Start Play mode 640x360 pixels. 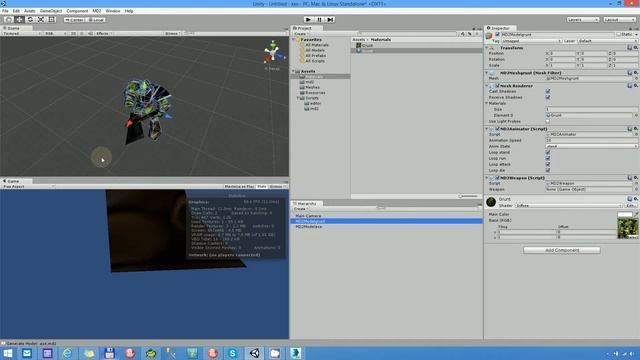pos(309,20)
